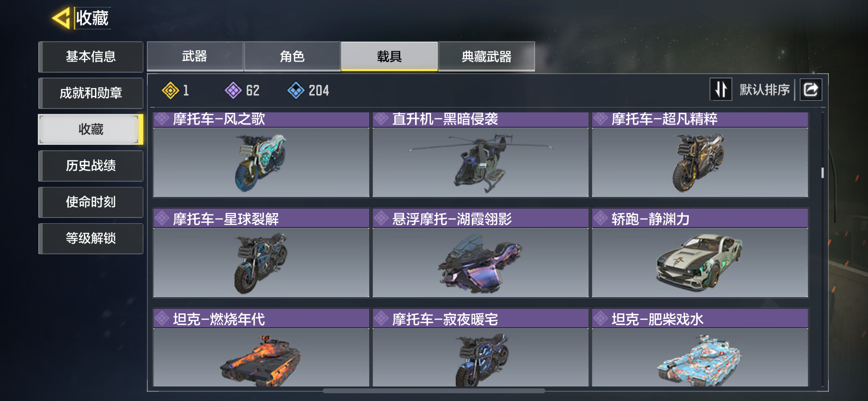The image size is (868, 401).
Task: Open the 典藏武器 tab
Action: pos(487,56)
